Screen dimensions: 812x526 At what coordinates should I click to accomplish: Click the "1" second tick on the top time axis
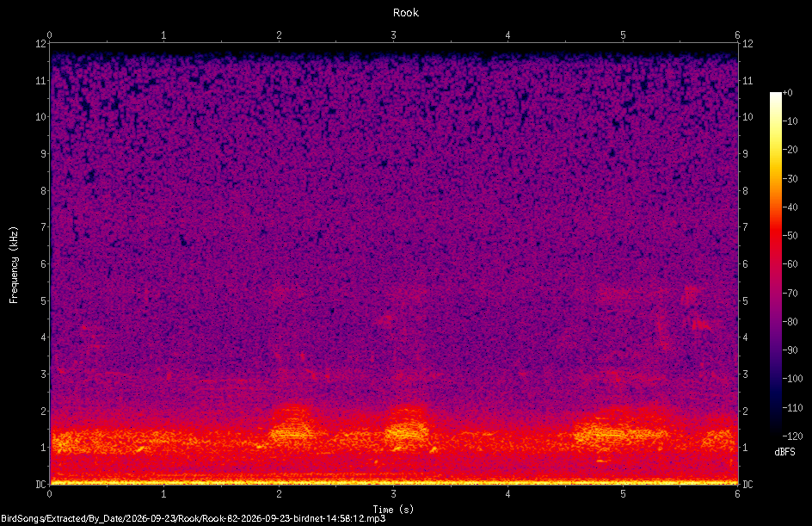[163, 35]
